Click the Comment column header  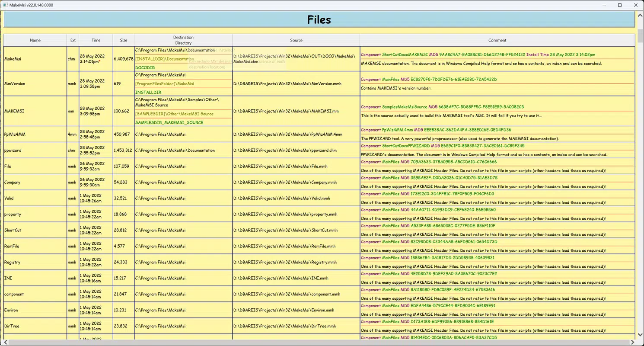(x=497, y=40)
